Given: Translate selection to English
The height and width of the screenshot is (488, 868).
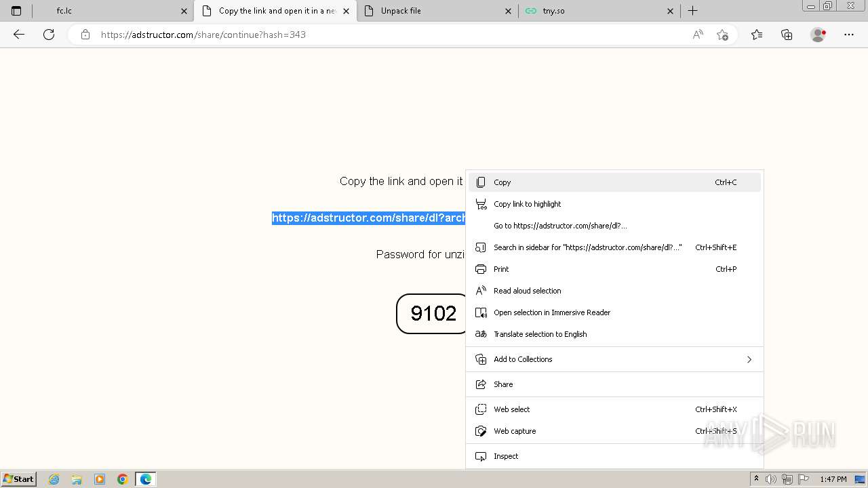Looking at the screenshot, I should [x=614, y=334].
